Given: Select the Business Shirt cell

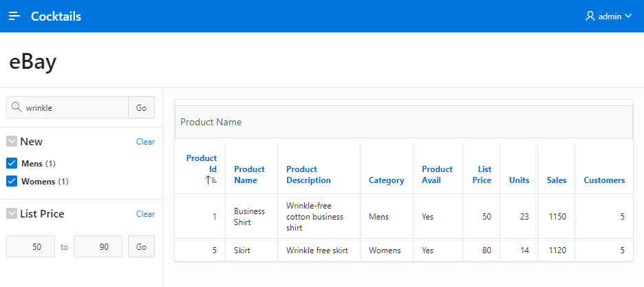Looking at the screenshot, I should tap(251, 216).
